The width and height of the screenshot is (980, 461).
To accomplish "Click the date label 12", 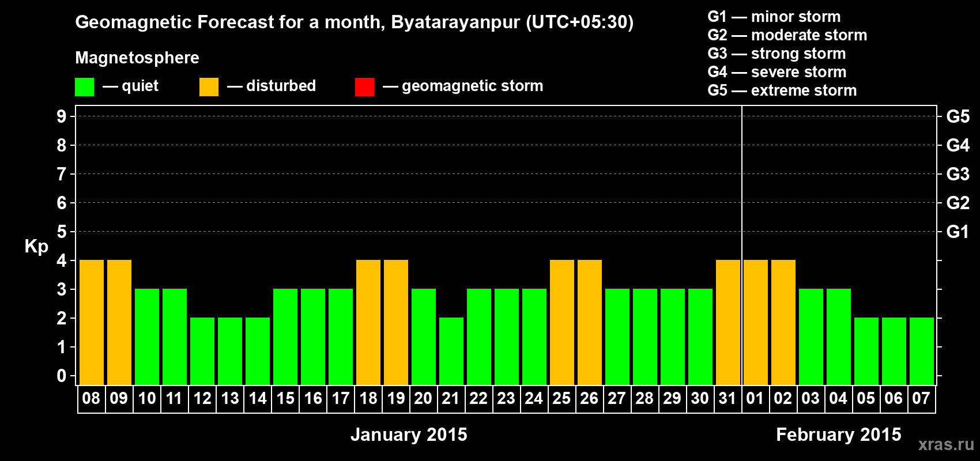I will [202, 398].
